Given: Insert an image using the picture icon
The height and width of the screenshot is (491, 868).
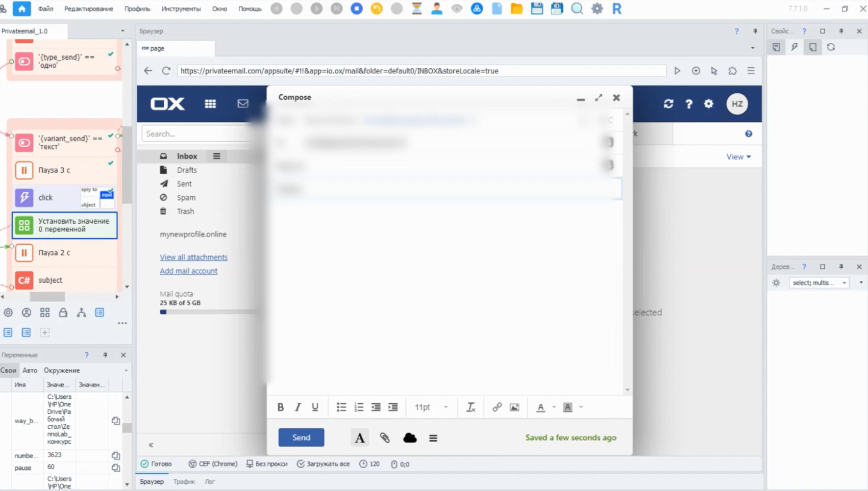Looking at the screenshot, I should 515,407.
